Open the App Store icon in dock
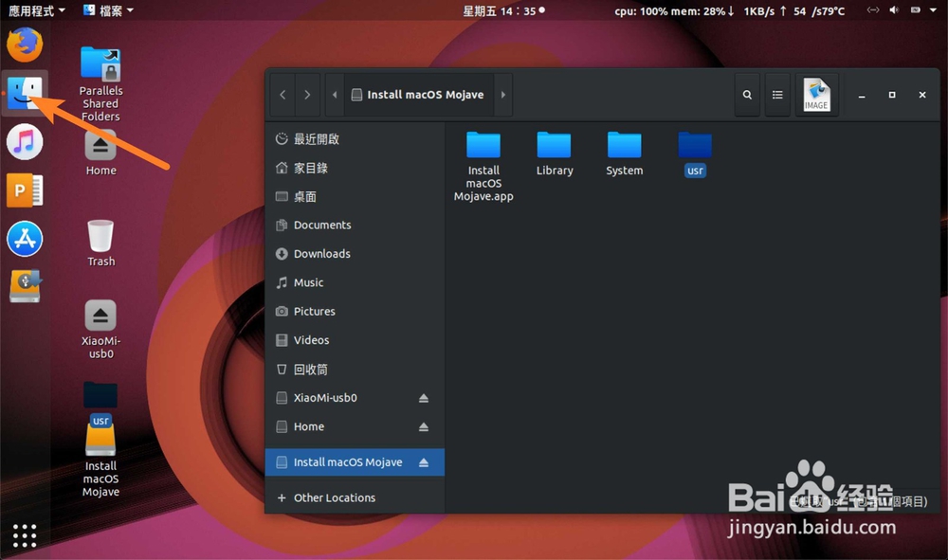The image size is (948, 560). 25,239
